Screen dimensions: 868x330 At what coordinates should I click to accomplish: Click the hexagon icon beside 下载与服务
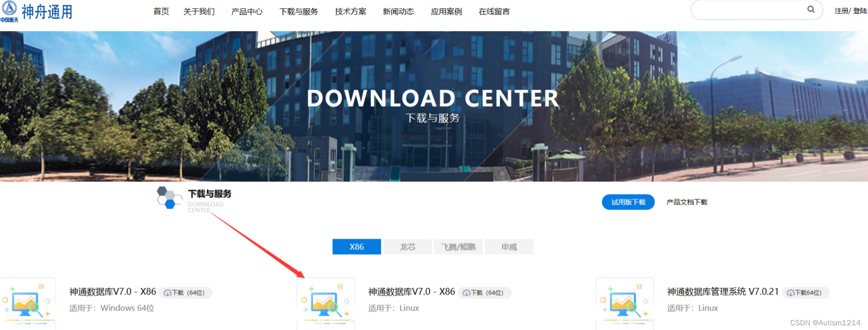tap(169, 198)
